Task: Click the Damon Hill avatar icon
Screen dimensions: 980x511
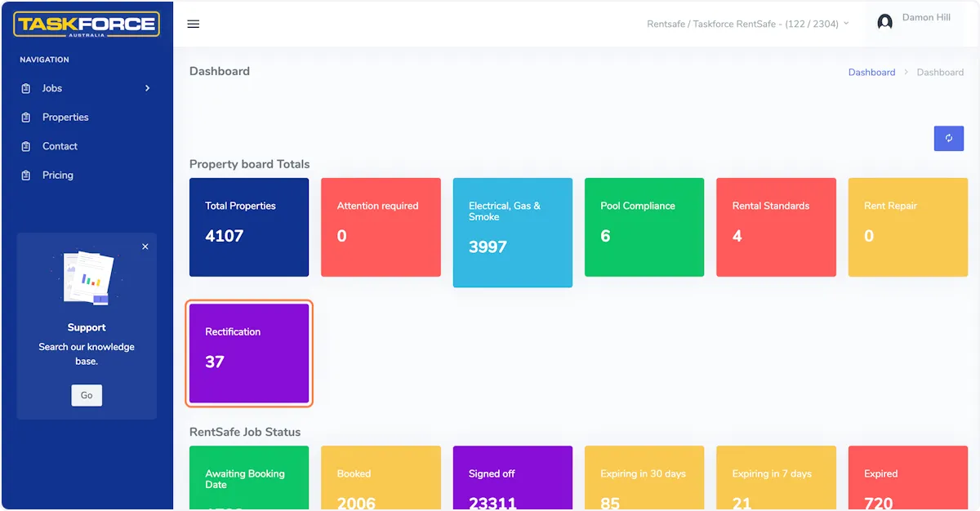Action: [x=884, y=23]
